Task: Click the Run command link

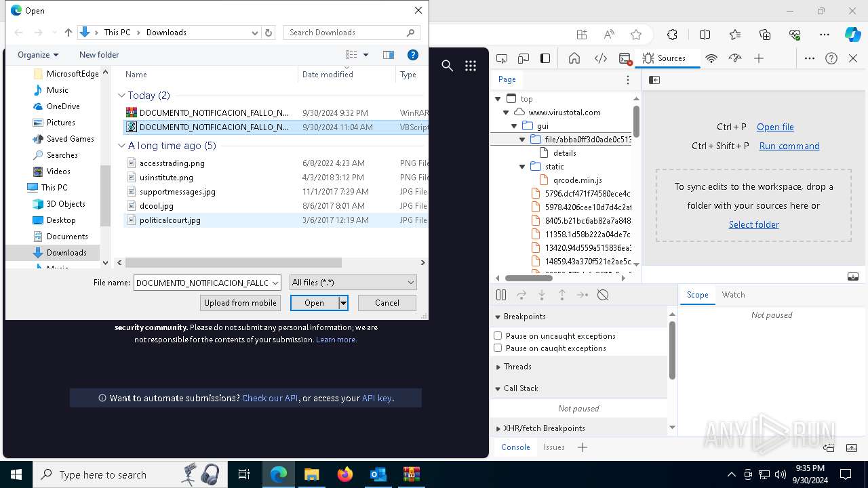Action: pyautogui.click(x=789, y=146)
